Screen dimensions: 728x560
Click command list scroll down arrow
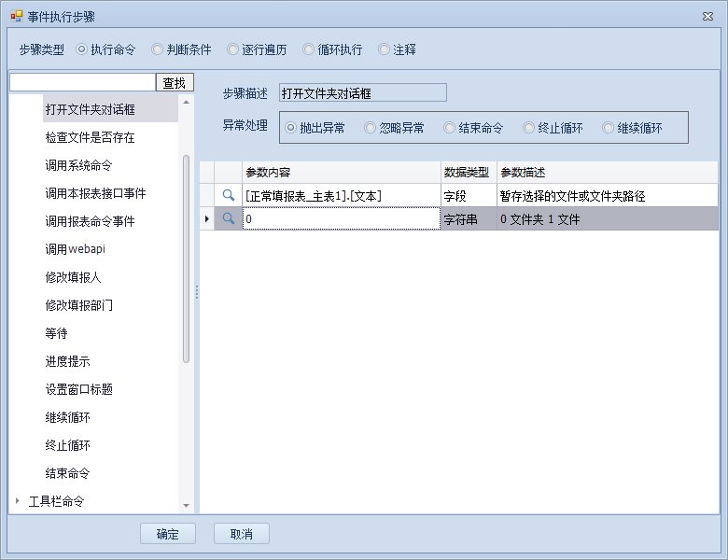tap(186, 506)
